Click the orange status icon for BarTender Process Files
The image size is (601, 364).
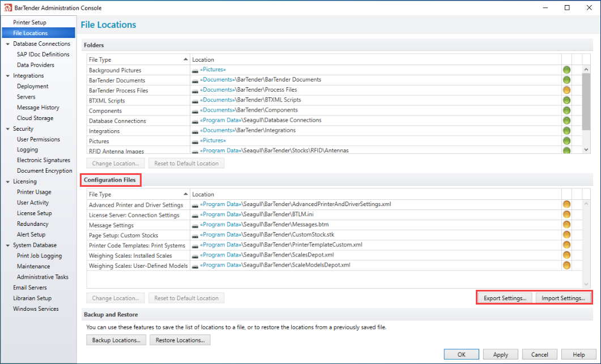pyautogui.click(x=566, y=91)
